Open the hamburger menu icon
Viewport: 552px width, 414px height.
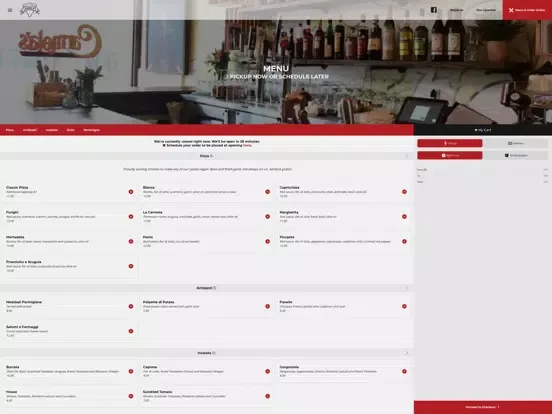click(x=10, y=10)
